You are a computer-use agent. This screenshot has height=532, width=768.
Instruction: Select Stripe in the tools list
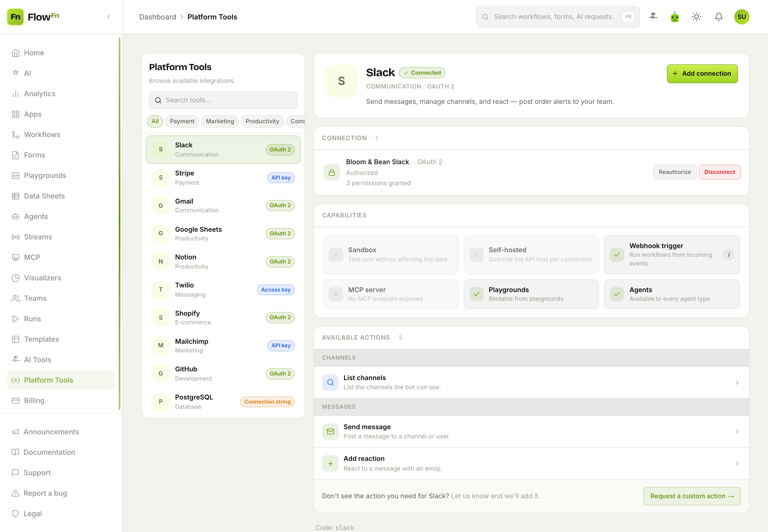[223, 178]
